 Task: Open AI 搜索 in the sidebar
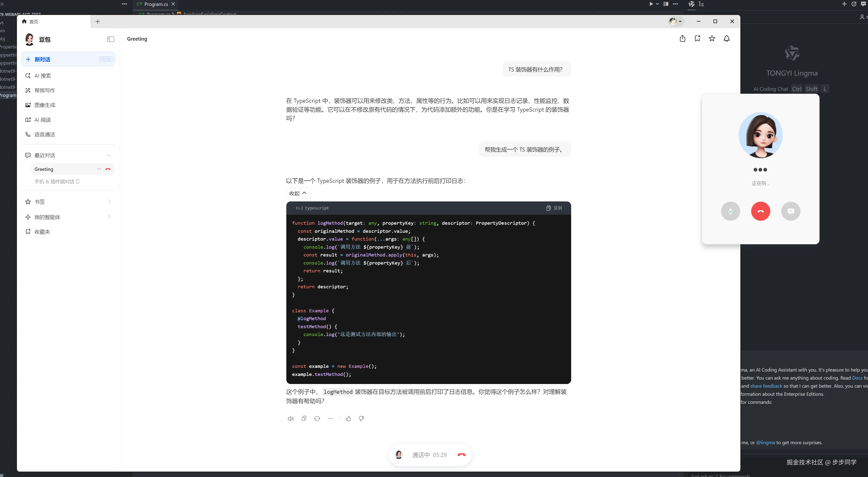(x=68, y=76)
